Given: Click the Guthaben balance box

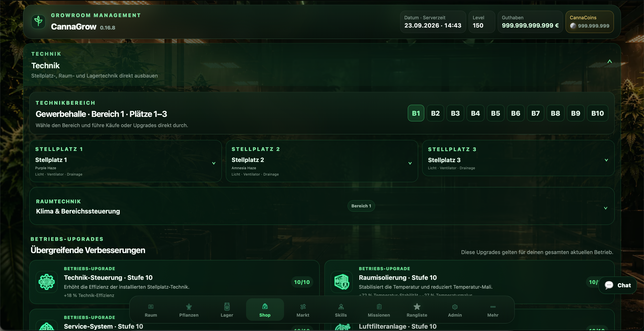Looking at the screenshot, I should click(530, 22).
